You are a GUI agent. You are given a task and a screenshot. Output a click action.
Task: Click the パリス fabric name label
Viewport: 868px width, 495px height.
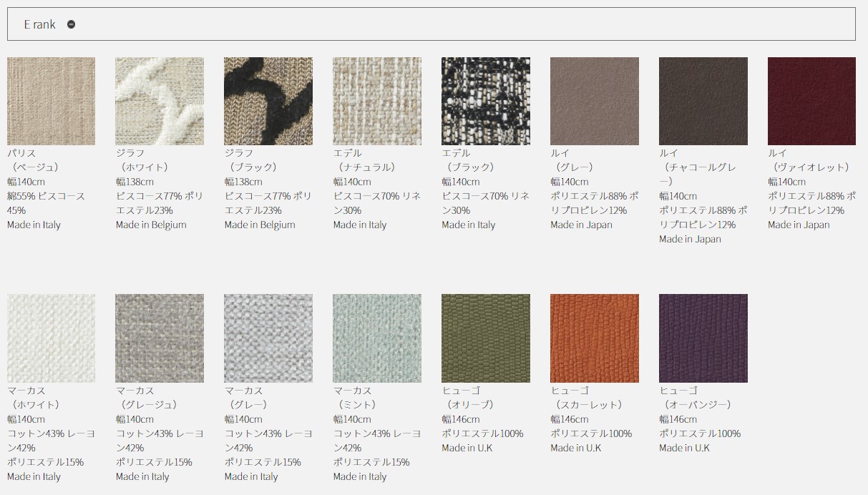[x=21, y=153]
